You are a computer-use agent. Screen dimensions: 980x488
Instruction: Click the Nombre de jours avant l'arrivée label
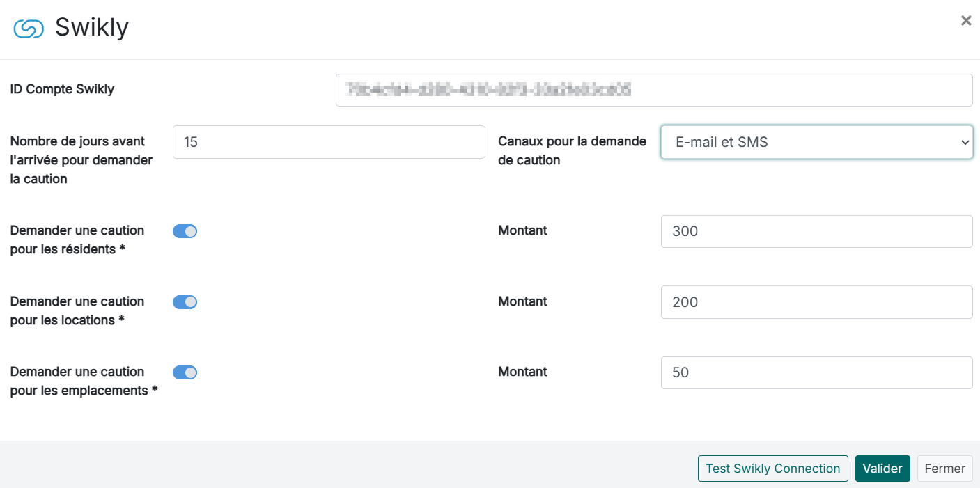(x=81, y=160)
